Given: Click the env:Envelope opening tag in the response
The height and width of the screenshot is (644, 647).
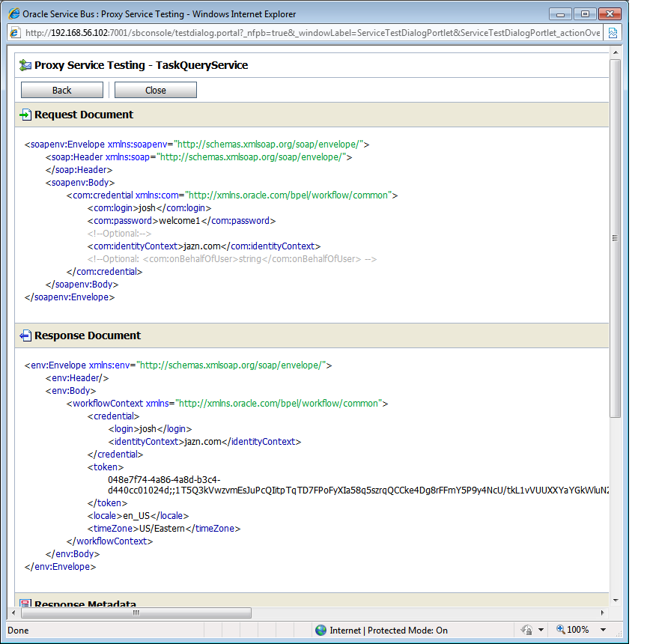Looking at the screenshot, I should (178, 365).
